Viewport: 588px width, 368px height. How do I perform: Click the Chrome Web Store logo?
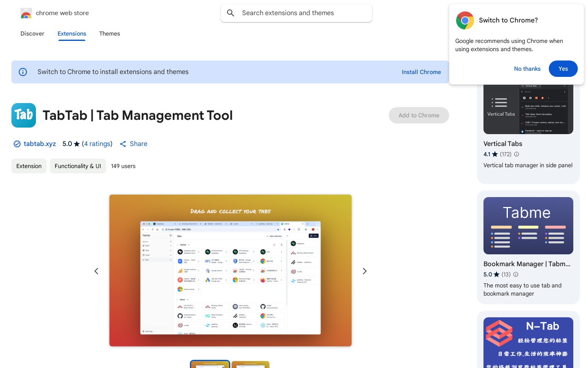point(26,13)
